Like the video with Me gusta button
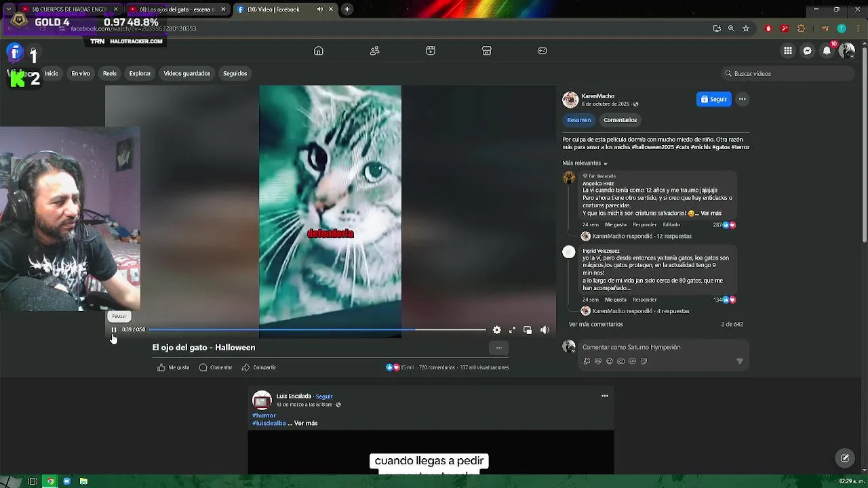 [x=174, y=367]
